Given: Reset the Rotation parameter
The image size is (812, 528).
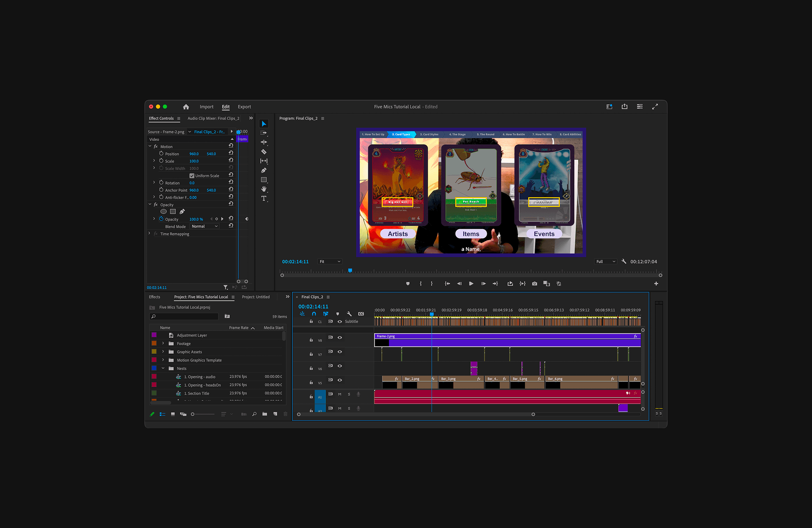Looking at the screenshot, I should pos(231,182).
